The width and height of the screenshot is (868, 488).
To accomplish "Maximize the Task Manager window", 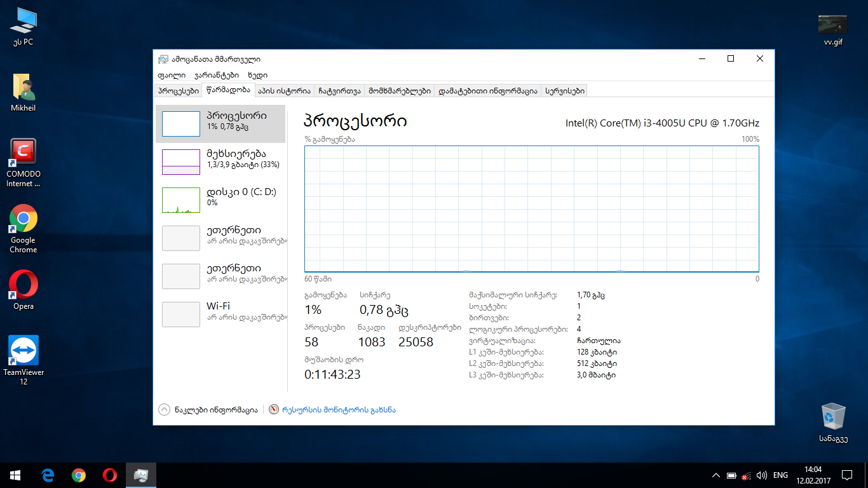I will (731, 59).
